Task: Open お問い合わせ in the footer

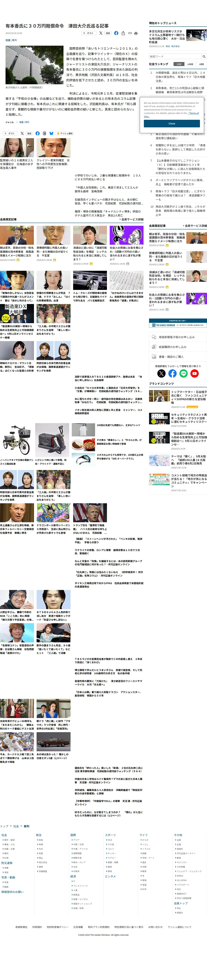Action: [155, 927]
